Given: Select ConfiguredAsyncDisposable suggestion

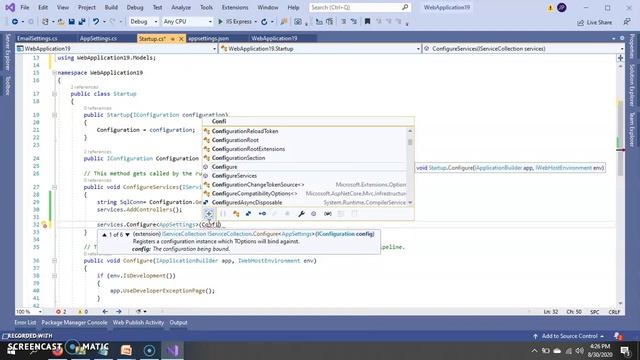Looking at the screenshot, I should 304,202.
